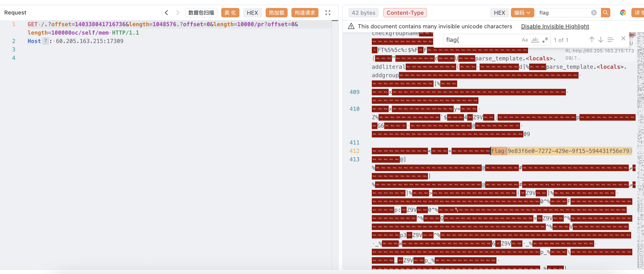The image size is (644, 274).
Task: Click the addliteral text in response
Action: pyautogui.click(x=388, y=67)
